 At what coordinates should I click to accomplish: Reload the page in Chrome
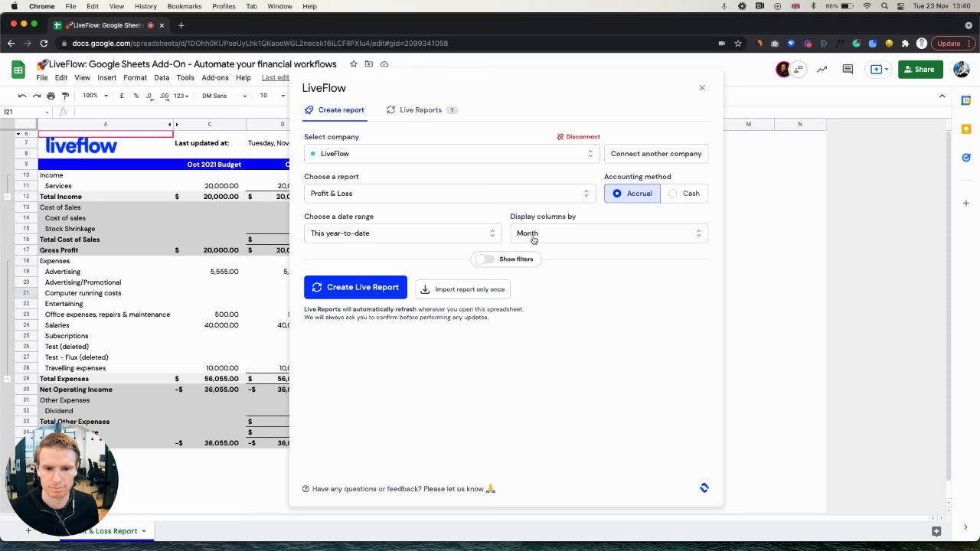[x=44, y=44]
